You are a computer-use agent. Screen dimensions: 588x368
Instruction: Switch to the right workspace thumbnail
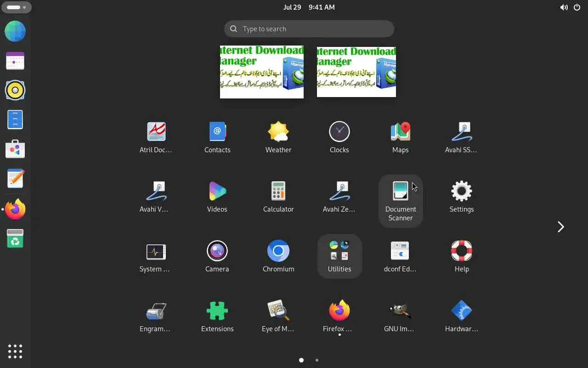point(356,72)
